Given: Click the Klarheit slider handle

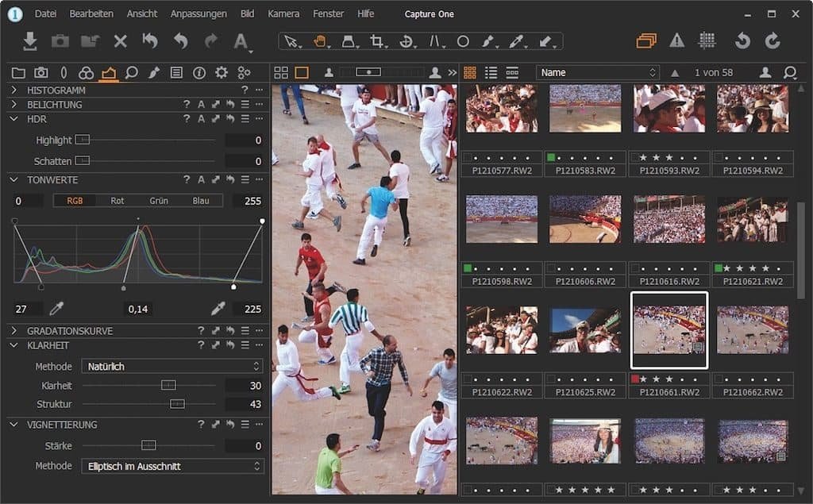Looking at the screenshot, I should coord(168,386).
